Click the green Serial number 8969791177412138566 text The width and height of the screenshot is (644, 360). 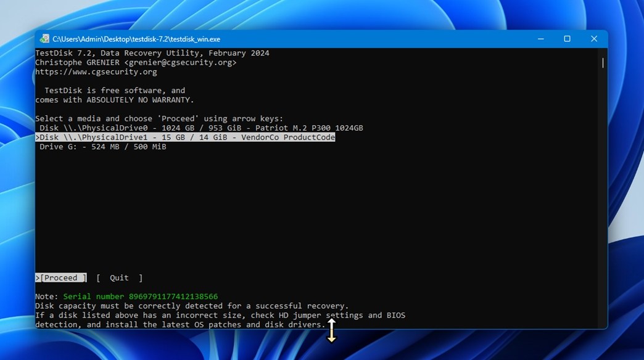141,297
